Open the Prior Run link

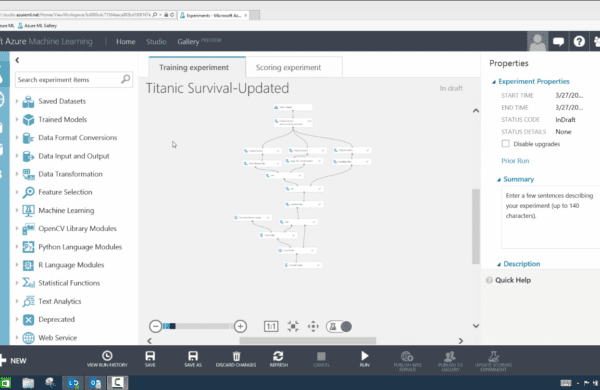(515, 161)
